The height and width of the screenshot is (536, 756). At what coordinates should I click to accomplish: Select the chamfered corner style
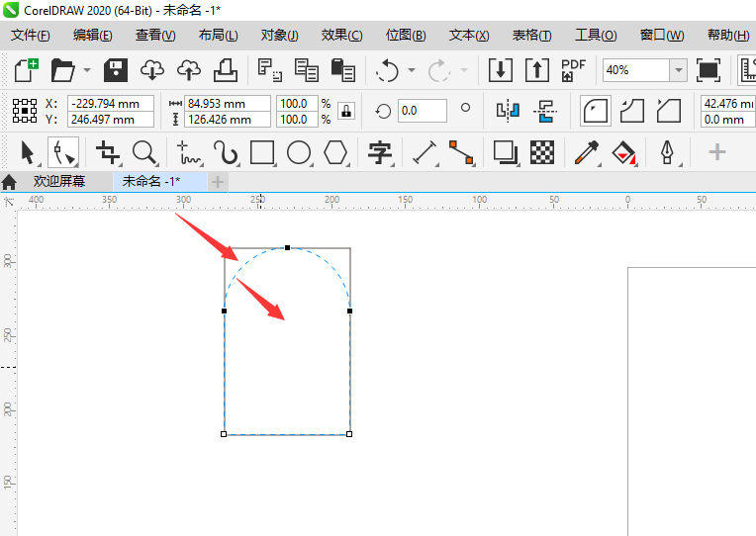pos(669,111)
